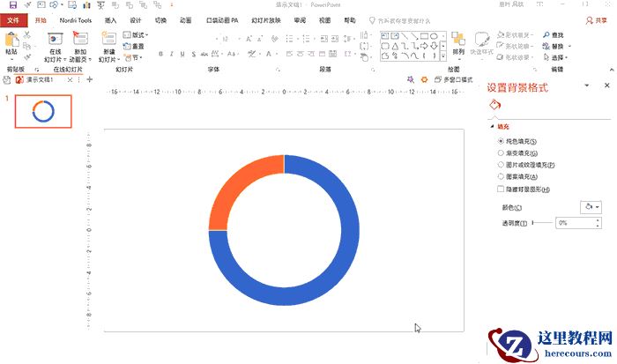Screen dimensions: 617x364
Task: Select the 图片或纹理填充 picture fill option
Action: (x=501, y=165)
